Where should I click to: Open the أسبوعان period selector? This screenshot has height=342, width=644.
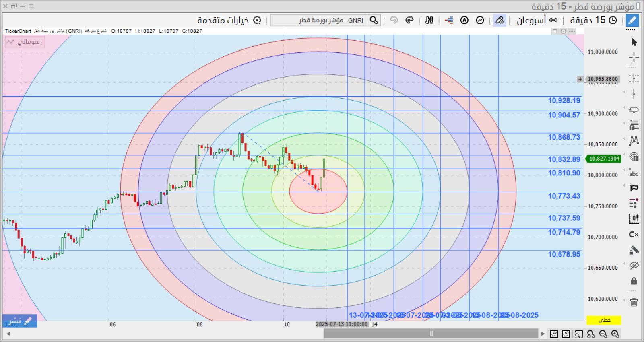coord(537,20)
